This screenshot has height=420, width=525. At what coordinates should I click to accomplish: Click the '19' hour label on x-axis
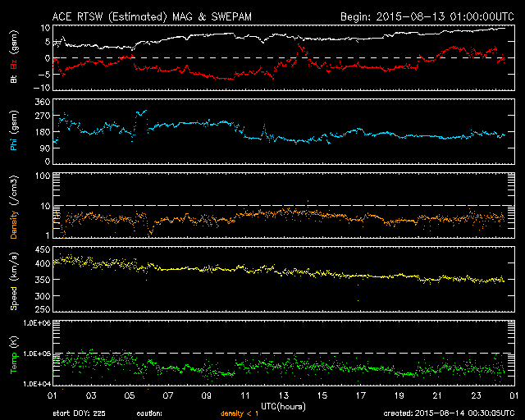point(399,395)
